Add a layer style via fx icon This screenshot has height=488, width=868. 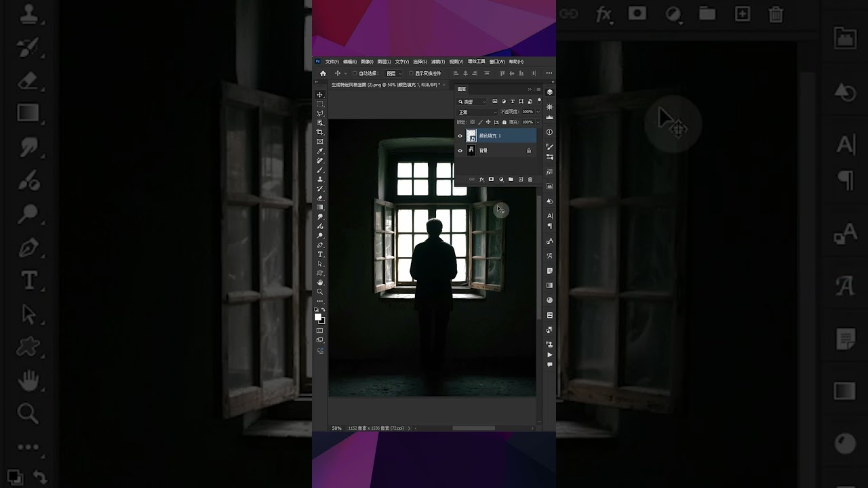[481, 180]
